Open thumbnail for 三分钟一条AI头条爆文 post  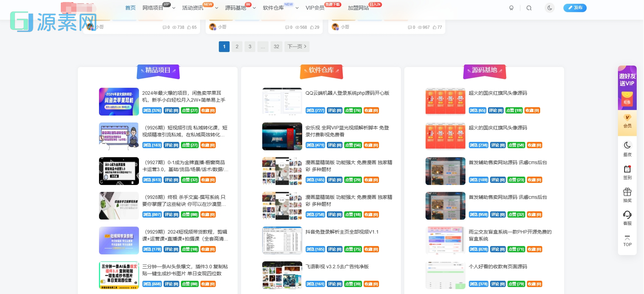(x=119, y=275)
